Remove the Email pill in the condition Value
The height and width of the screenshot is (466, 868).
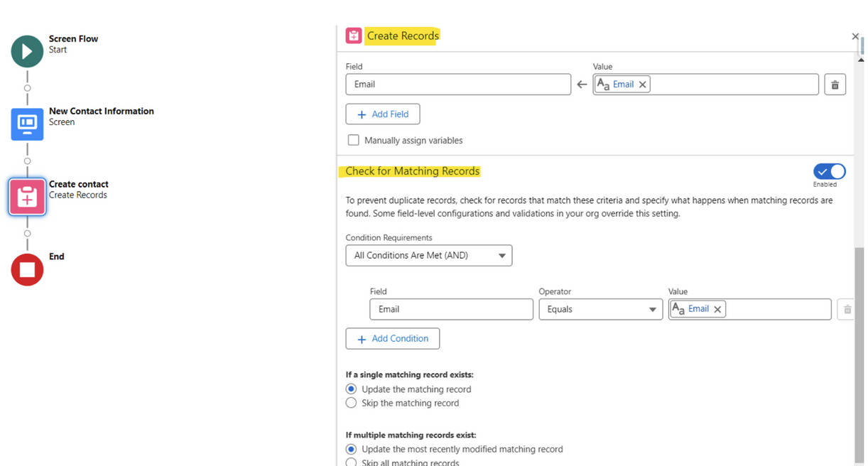pos(717,309)
